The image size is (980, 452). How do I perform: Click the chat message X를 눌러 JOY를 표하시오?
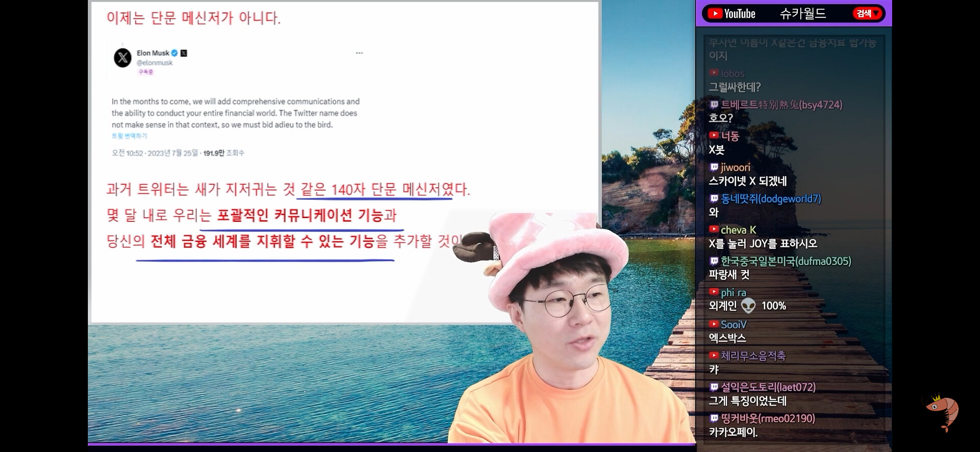(763, 244)
